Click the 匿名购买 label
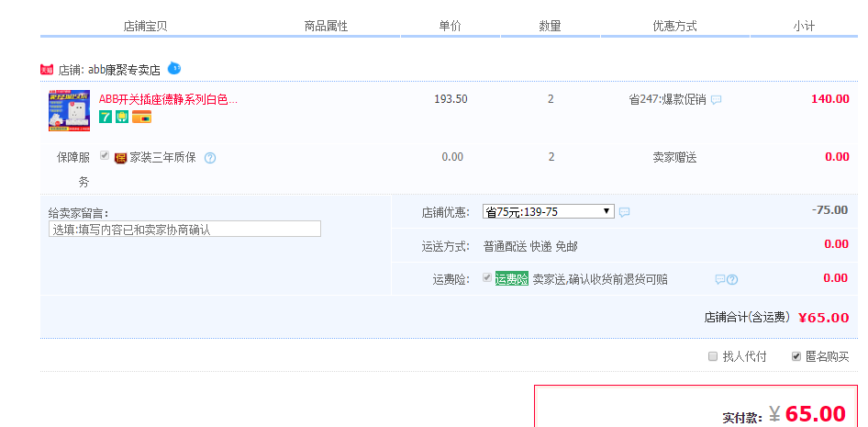This screenshot has width=868, height=427. (x=827, y=356)
